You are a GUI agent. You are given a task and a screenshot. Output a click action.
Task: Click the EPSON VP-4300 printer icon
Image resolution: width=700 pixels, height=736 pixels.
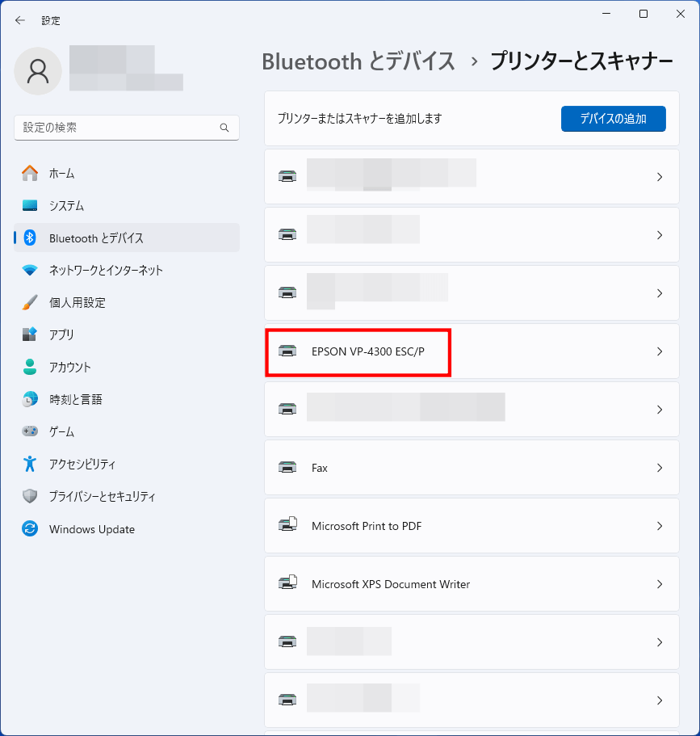(x=287, y=351)
